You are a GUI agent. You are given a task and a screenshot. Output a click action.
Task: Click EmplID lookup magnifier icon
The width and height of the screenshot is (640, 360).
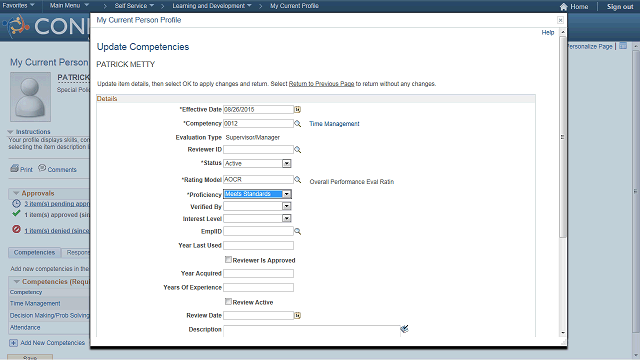coord(298,231)
